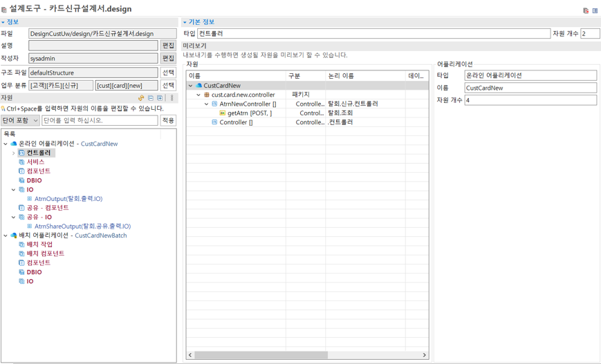
Task: Click the expand all icon in 자원 header
Action: (x=160, y=98)
